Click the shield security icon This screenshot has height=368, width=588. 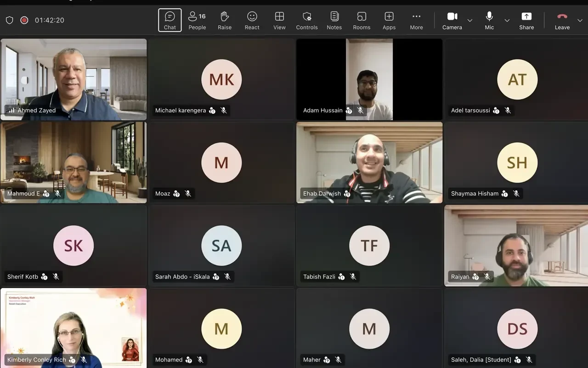tap(9, 20)
